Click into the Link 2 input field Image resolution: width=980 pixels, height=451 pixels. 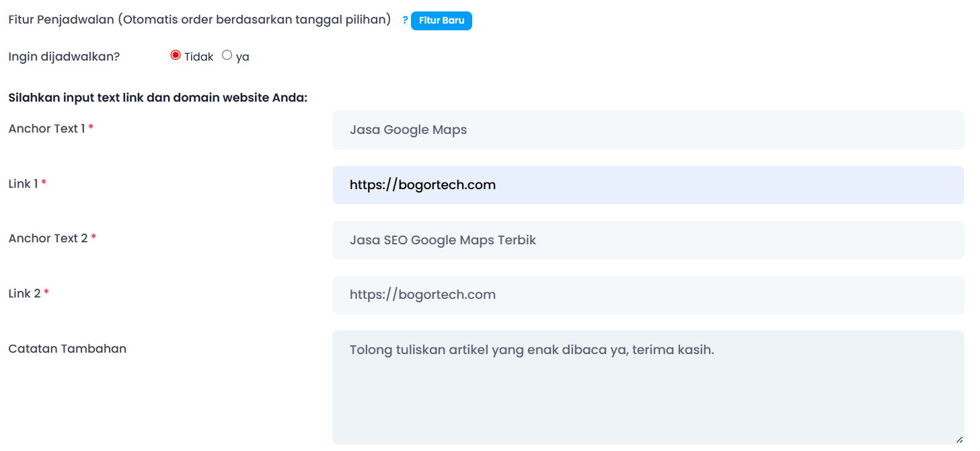(x=648, y=295)
